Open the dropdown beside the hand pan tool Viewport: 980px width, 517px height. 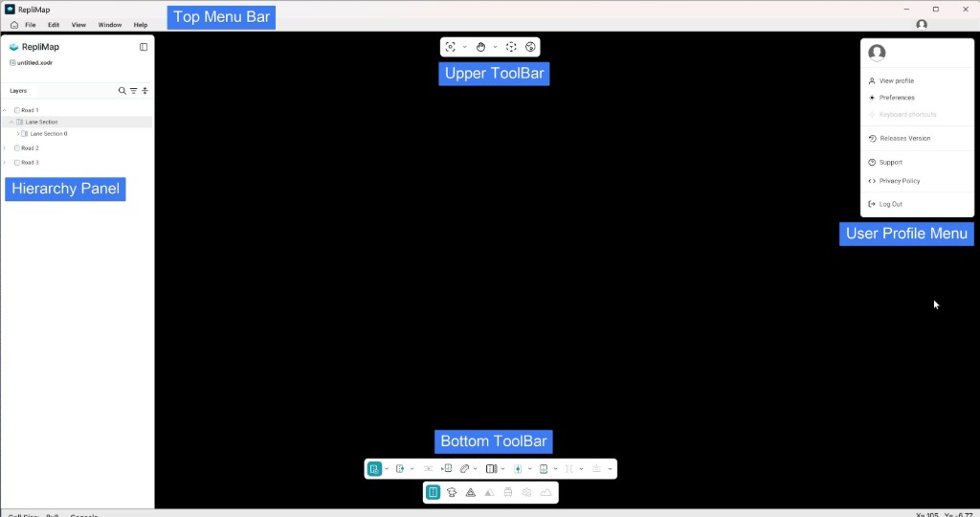[495, 47]
